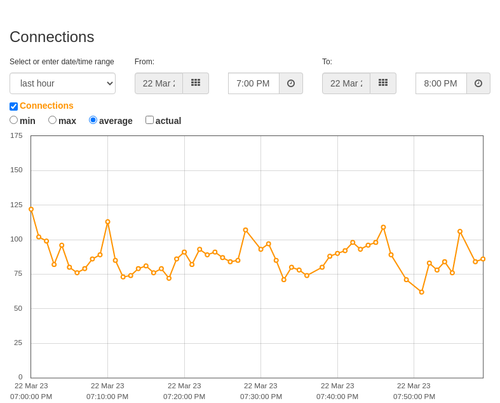
Task: Select the average radio button
Action: (93, 120)
